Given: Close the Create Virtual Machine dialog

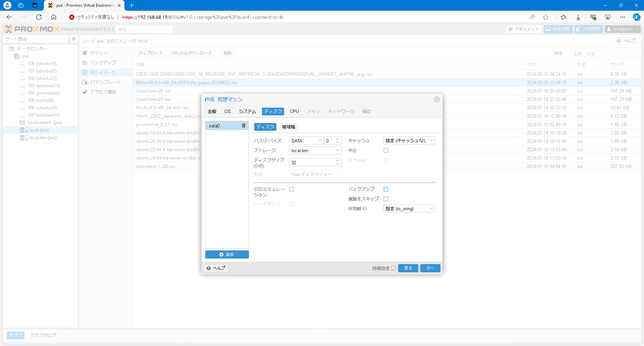Looking at the screenshot, I should (x=436, y=100).
